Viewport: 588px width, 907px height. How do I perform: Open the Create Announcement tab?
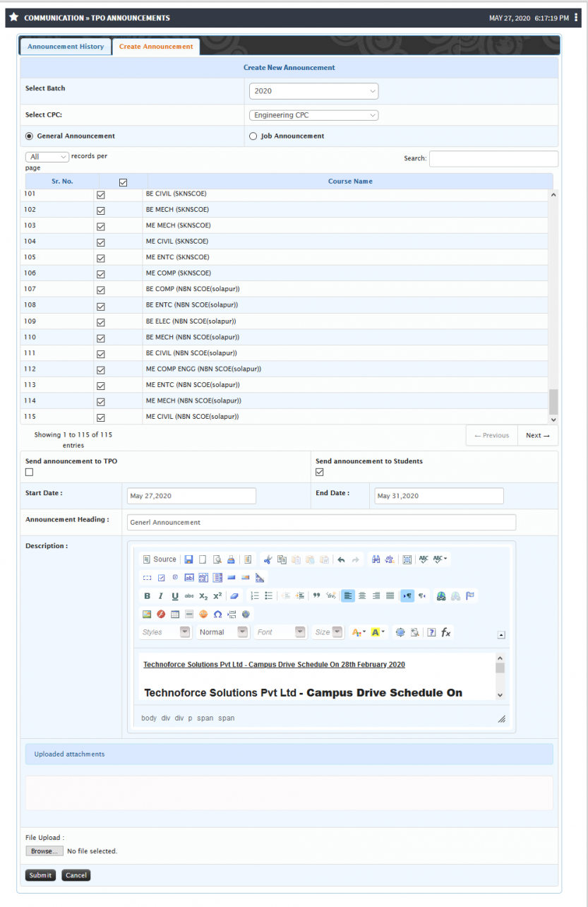156,47
